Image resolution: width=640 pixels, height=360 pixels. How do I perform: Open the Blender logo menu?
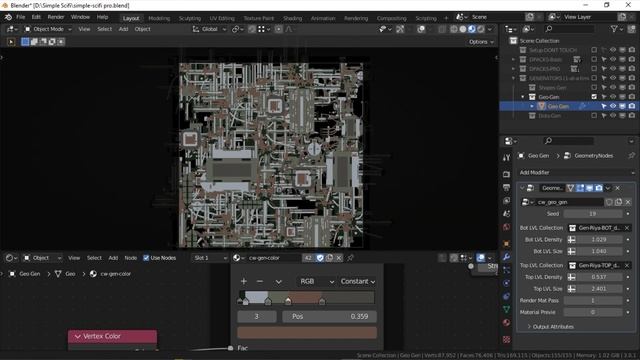(8, 17)
